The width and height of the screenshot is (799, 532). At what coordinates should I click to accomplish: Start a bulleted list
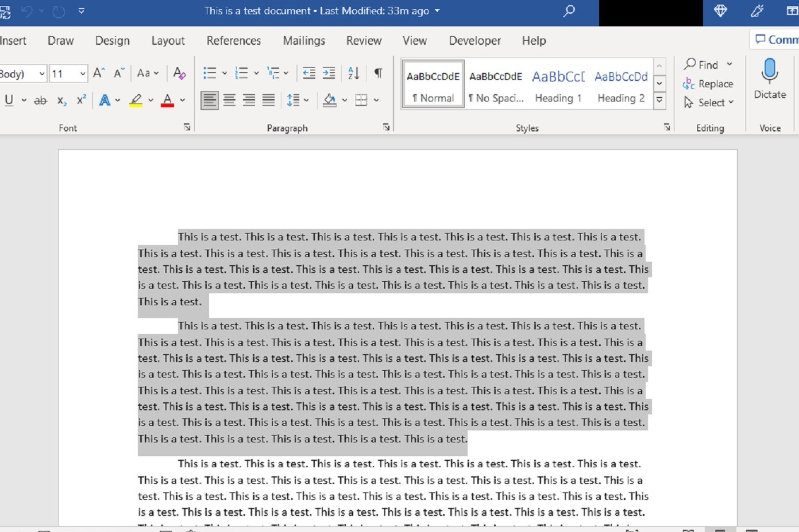[210, 73]
